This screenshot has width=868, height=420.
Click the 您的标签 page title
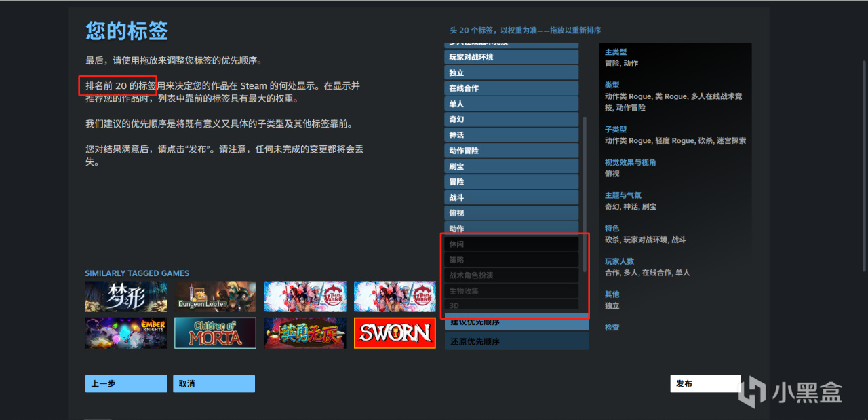pyautogui.click(x=127, y=31)
